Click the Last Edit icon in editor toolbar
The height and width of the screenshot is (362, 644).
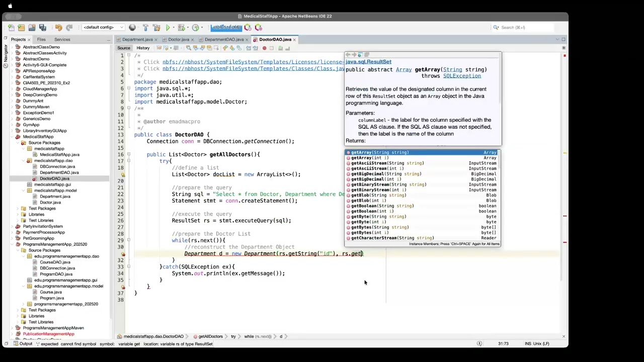[x=158, y=48]
